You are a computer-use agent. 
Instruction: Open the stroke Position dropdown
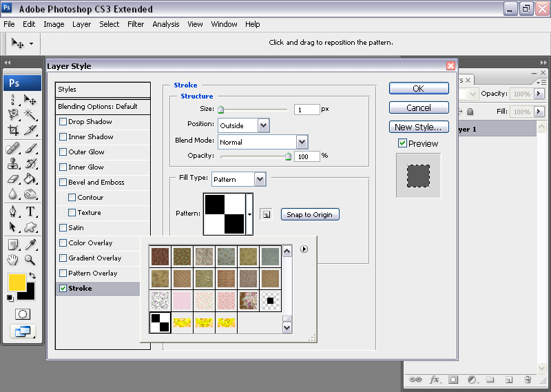point(263,125)
